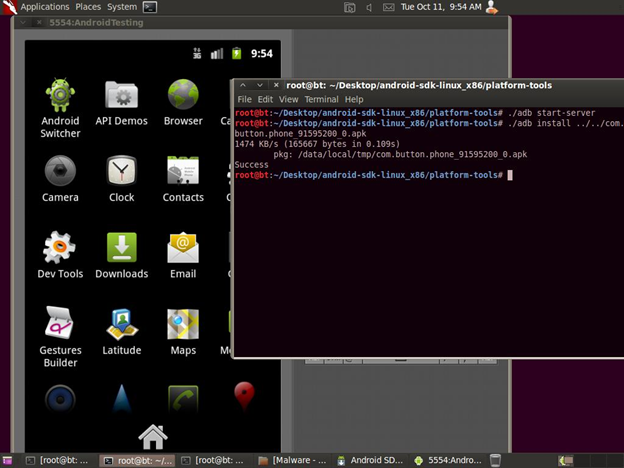Viewport: 624px width, 468px height.
Task: Tap the emulator home button
Action: click(x=152, y=436)
